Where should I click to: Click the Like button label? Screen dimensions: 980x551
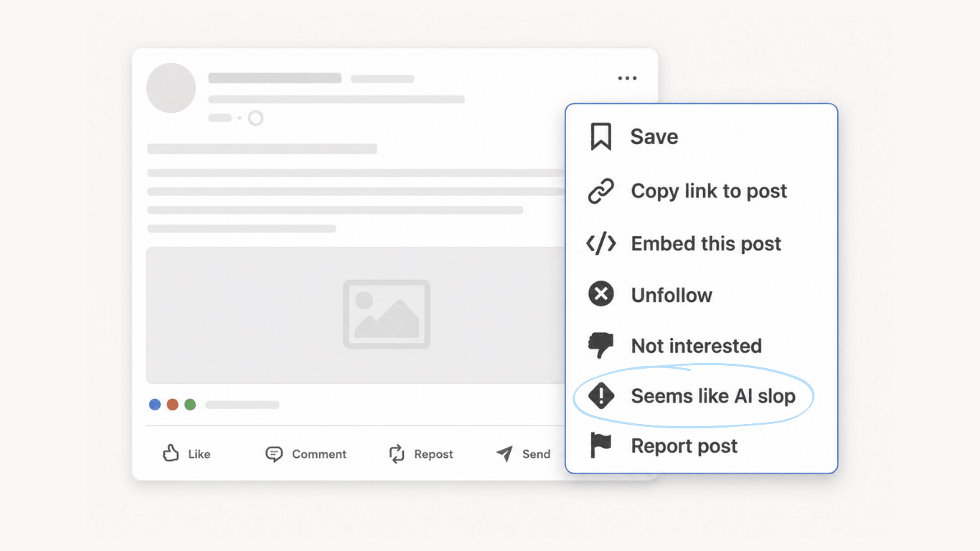[x=199, y=454]
